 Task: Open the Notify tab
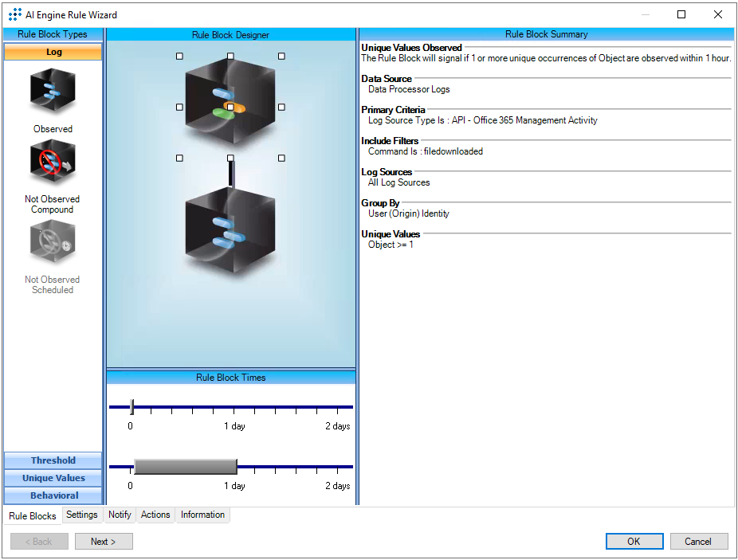point(120,515)
